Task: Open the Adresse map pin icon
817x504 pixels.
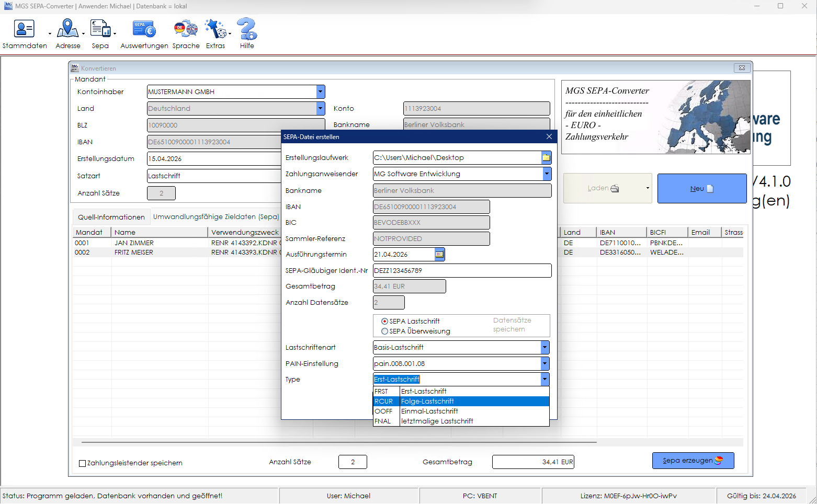Action: pos(67,28)
